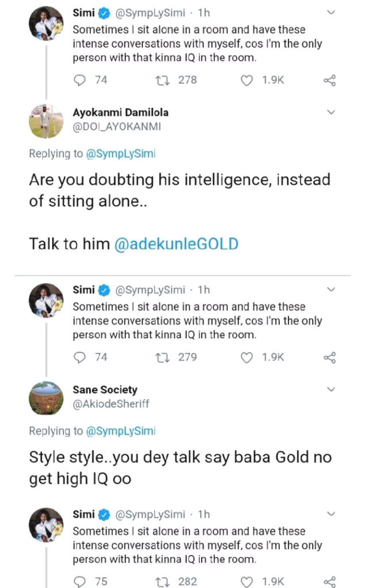365x588 pixels.
Task: Open the chevron menu on Sane Society's tweet
Action: 331,389
